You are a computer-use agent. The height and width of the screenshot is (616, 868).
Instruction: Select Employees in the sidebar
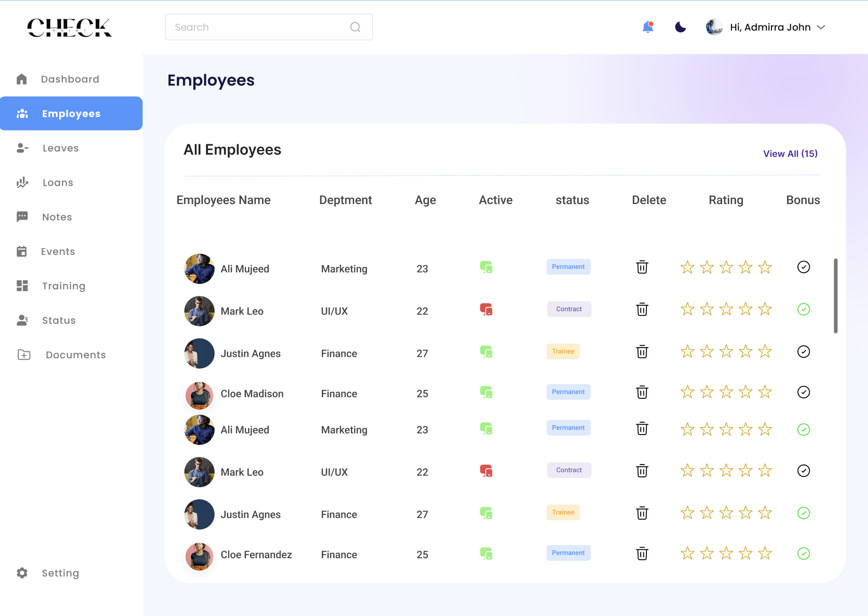(x=71, y=113)
